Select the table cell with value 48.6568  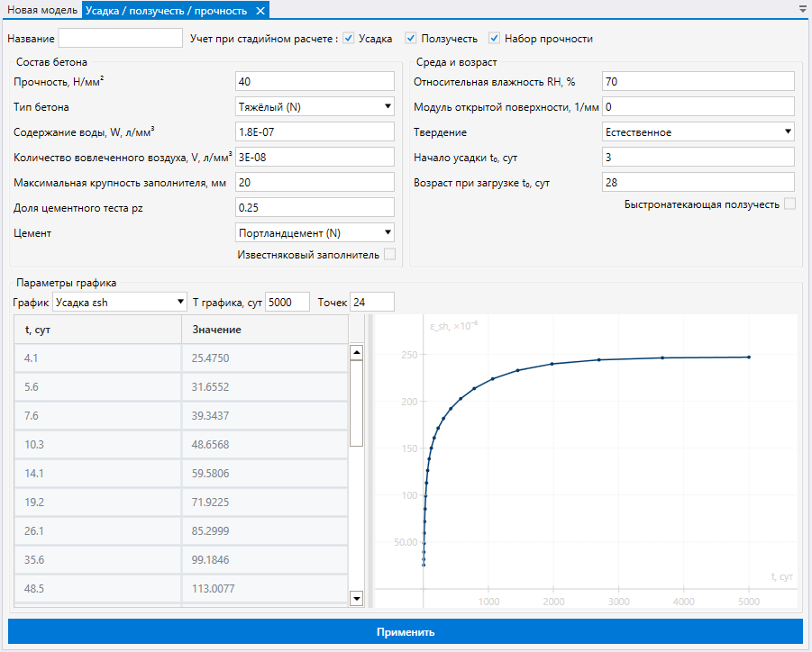click(265, 445)
